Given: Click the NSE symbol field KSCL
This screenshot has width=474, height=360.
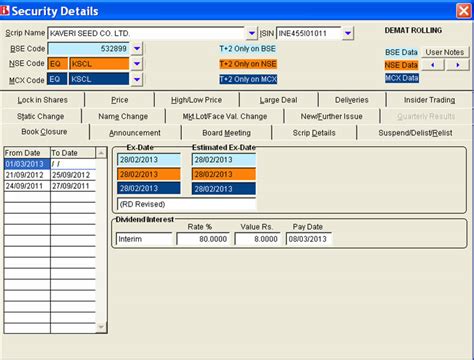Looking at the screenshot, I should point(99,64).
